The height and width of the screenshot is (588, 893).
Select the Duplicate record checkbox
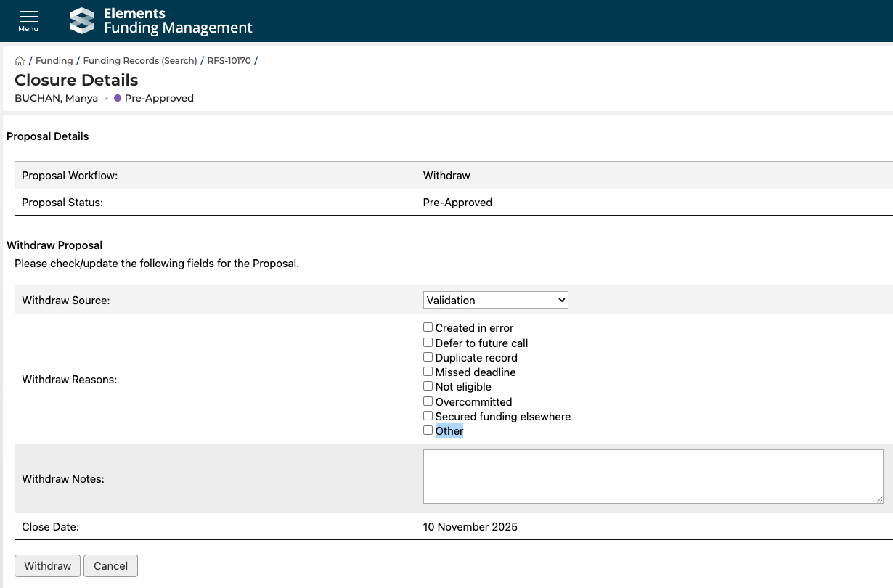[428, 357]
